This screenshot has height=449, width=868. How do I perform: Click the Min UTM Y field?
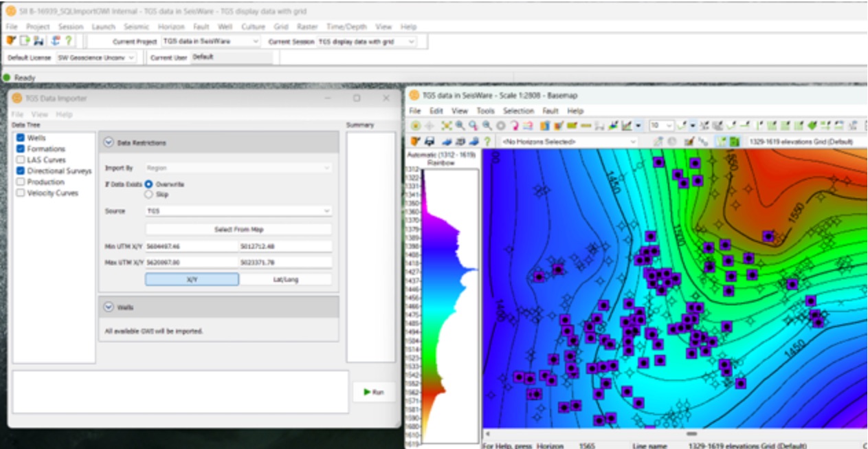285,246
